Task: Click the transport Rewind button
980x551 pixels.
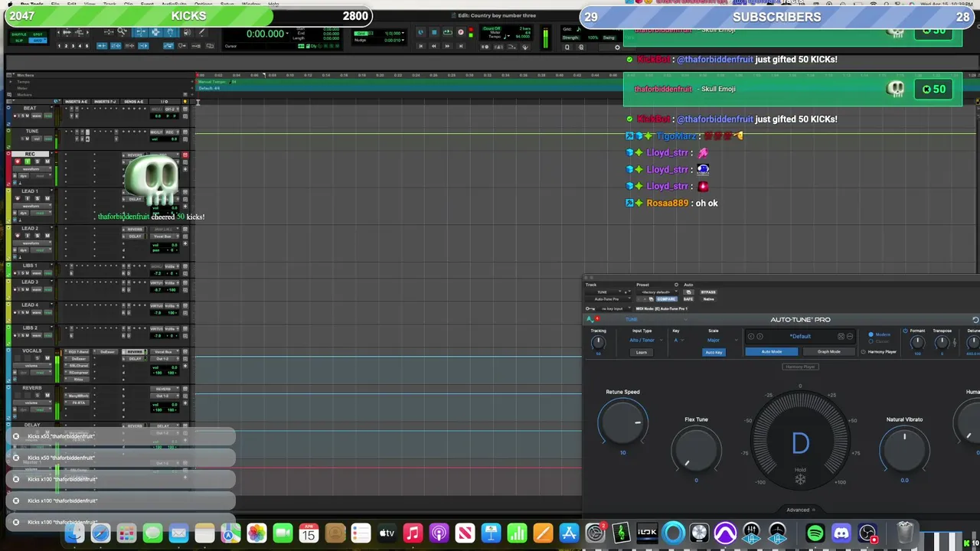Action: click(x=434, y=46)
